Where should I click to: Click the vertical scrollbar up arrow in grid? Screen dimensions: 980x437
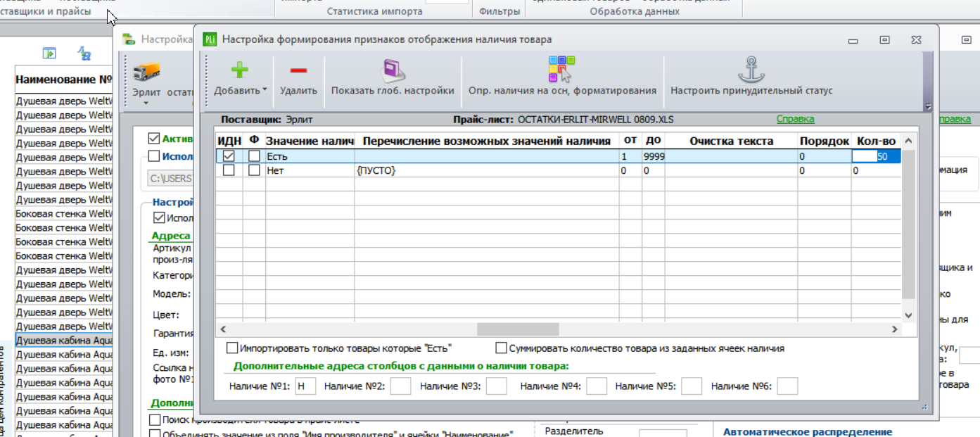coord(908,141)
